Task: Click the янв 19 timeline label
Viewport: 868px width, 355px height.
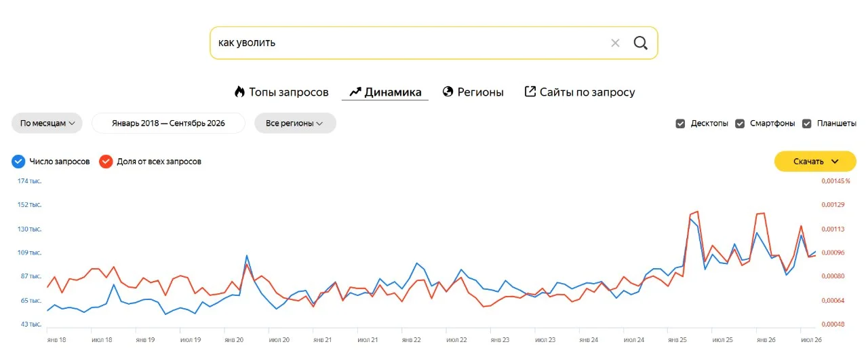Action: tap(146, 339)
